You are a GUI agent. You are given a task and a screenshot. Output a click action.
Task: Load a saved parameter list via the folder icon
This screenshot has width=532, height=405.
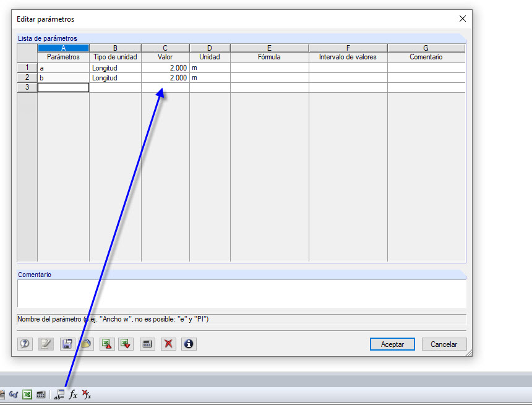point(86,344)
